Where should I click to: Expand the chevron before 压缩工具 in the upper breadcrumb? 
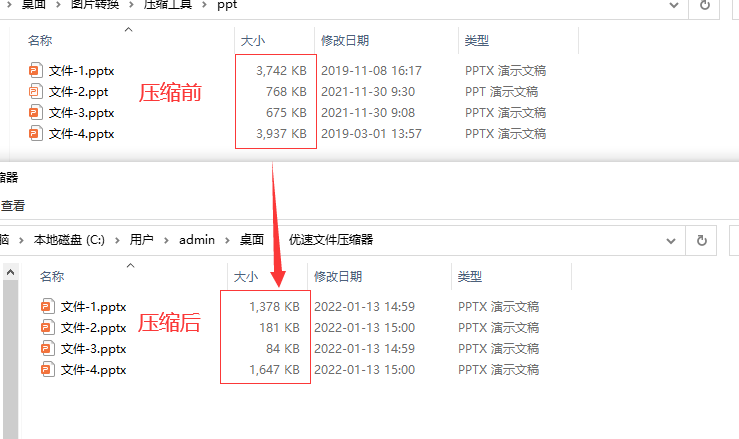132,5
